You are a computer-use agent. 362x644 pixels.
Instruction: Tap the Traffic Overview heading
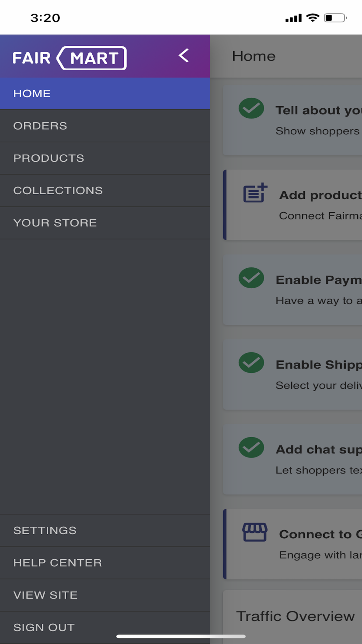pyautogui.click(x=295, y=616)
